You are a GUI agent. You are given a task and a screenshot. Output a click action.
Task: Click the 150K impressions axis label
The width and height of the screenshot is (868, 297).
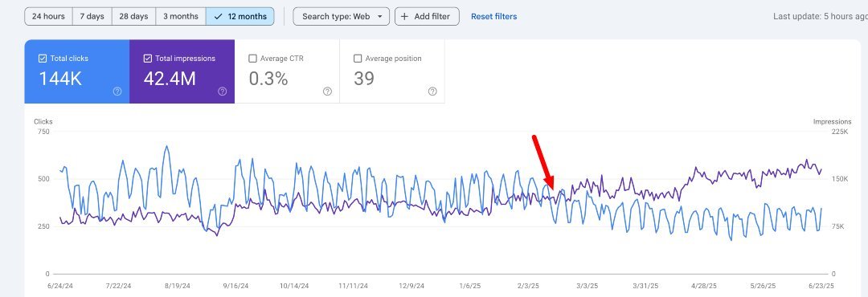(x=840, y=179)
